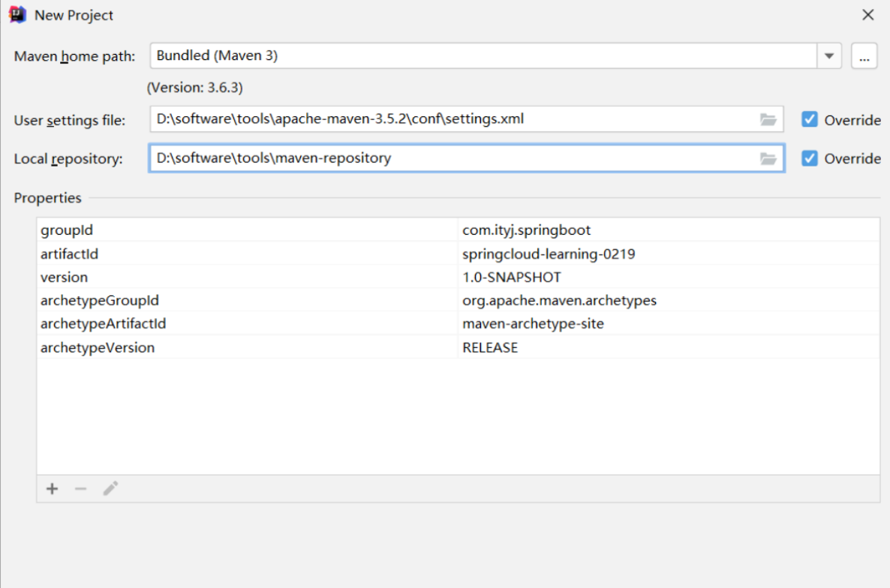The image size is (890, 588).
Task: Select the archetypeVersion property name
Action: pos(98,347)
